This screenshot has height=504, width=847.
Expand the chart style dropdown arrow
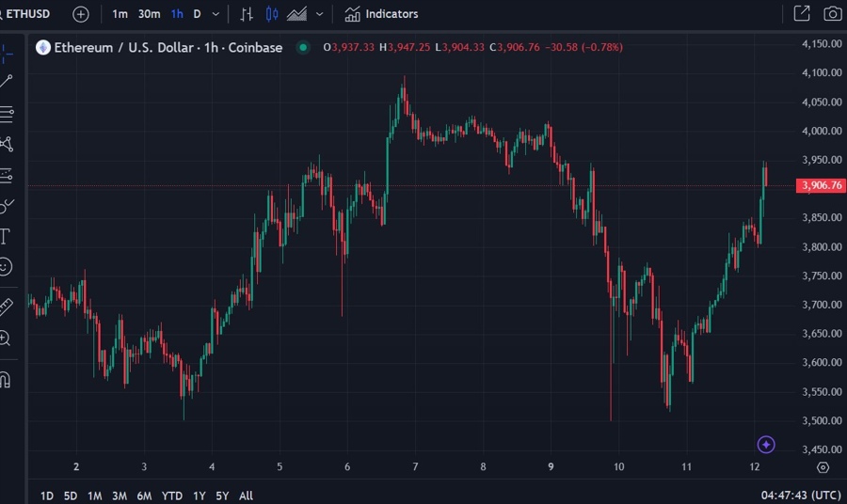[x=320, y=14]
